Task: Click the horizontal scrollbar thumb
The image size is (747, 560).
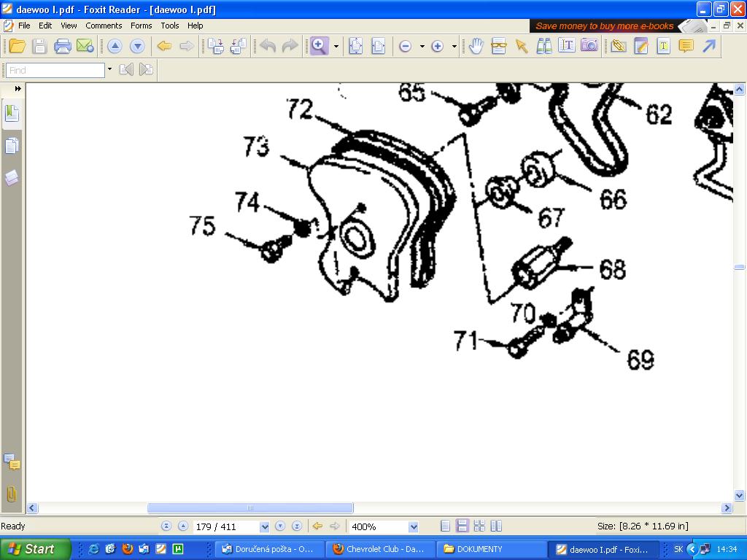Action: click(250, 508)
